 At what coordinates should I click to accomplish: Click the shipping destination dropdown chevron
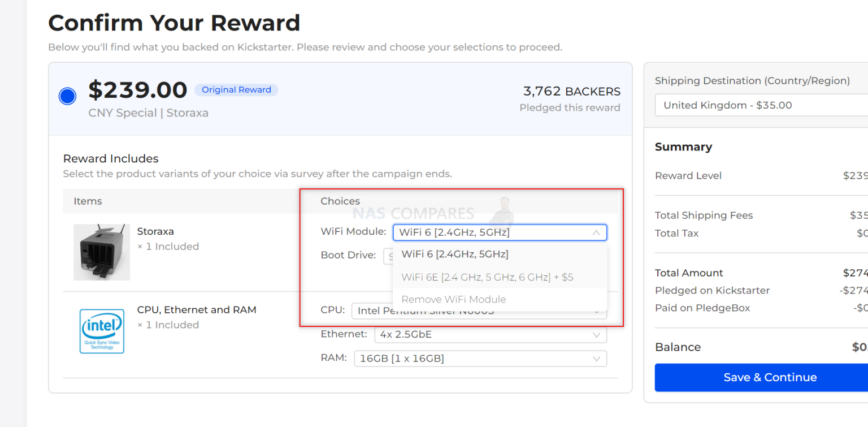point(859,105)
